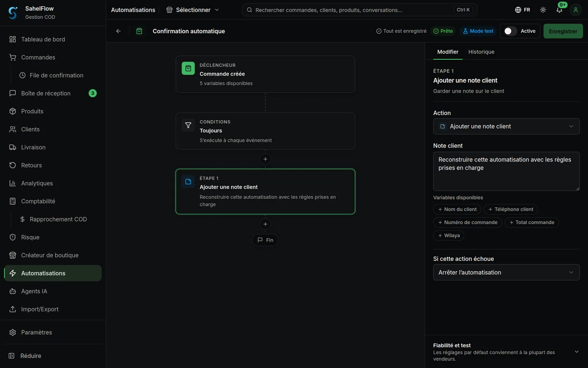Toggle Mode test
The height and width of the screenshot is (368, 588).
478,31
